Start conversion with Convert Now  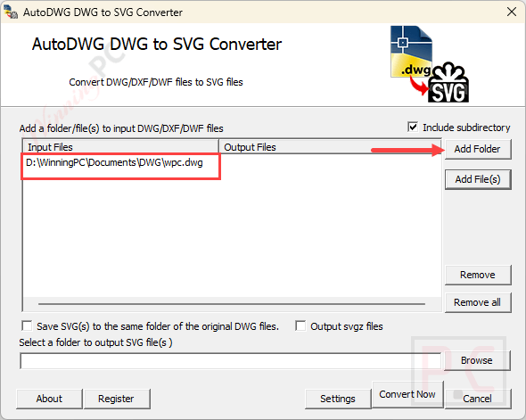[407, 394]
